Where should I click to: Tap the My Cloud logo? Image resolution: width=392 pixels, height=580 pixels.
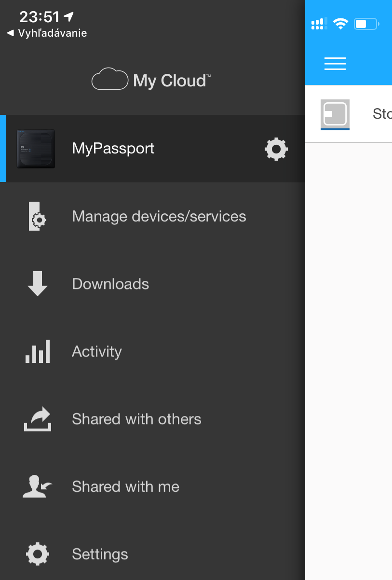pos(151,80)
